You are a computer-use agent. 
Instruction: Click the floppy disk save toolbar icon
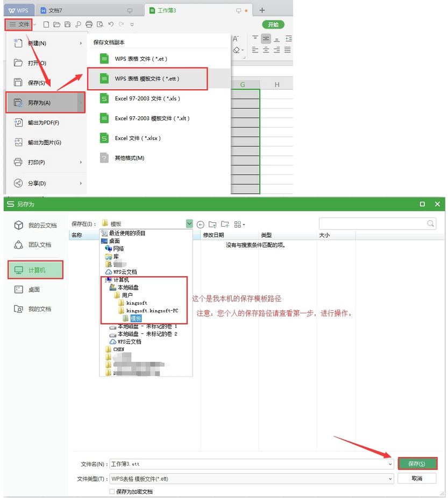68,24
